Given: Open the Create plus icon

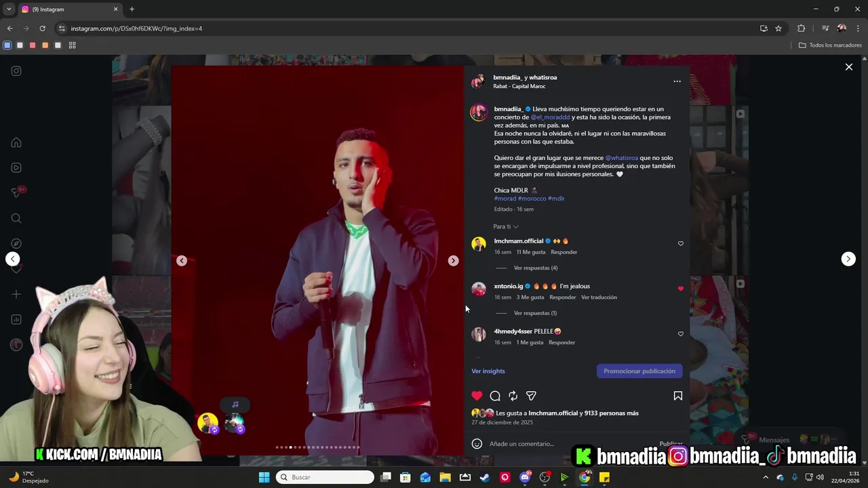Looking at the screenshot, I should coord(16,294).
